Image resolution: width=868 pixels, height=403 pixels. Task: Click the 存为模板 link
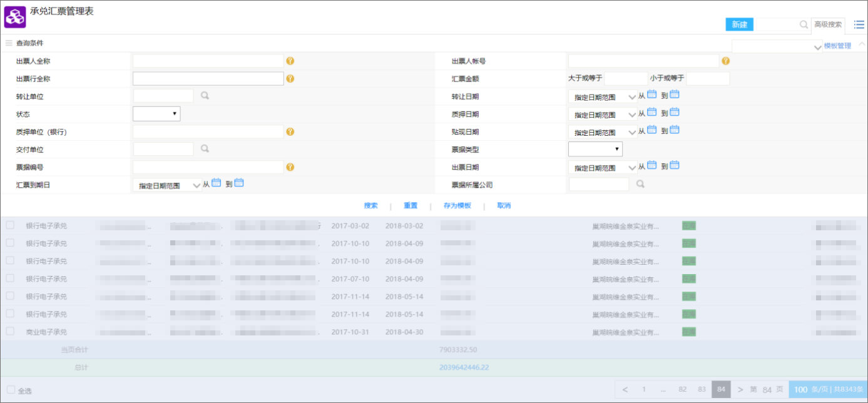click(x=457, y=206)
